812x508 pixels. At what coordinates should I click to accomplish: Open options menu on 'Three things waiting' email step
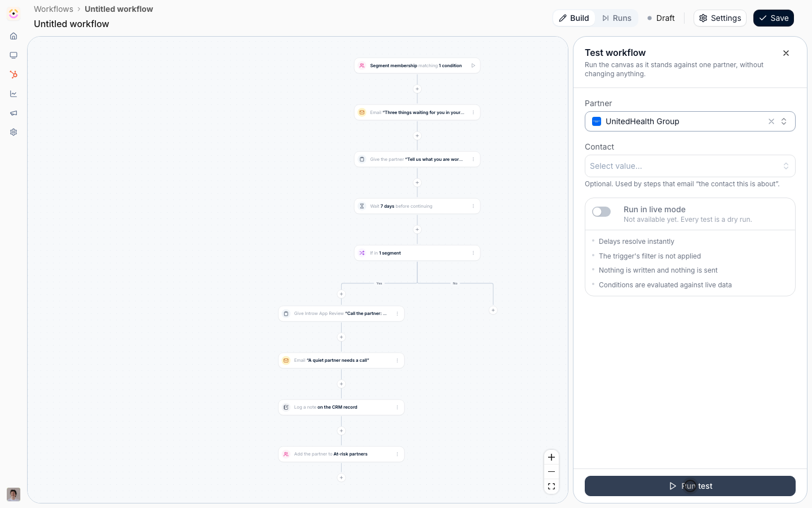pyautogui.click(x=473, y=112)
